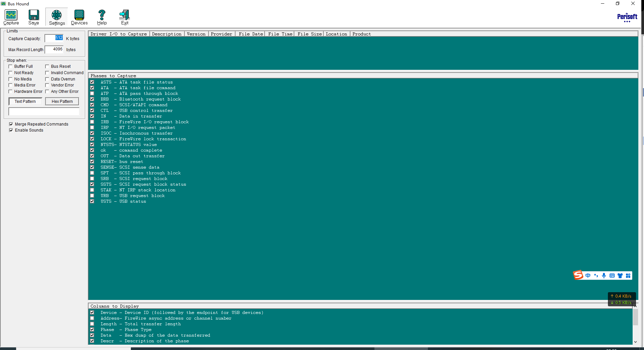
Task: Click the Columns to Display scroll up arrow
Action: click(635, 306)
